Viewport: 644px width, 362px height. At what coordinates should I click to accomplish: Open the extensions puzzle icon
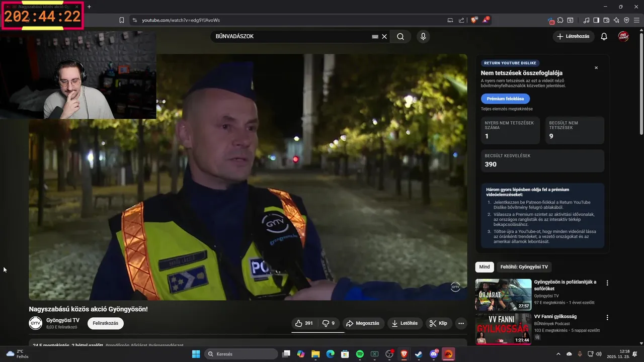click(x=560, y=20)
